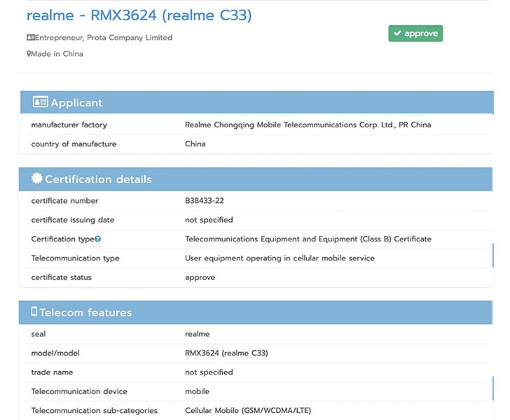The image size is (510, 420).
Task: Click the green approve button
Action: 415,34
